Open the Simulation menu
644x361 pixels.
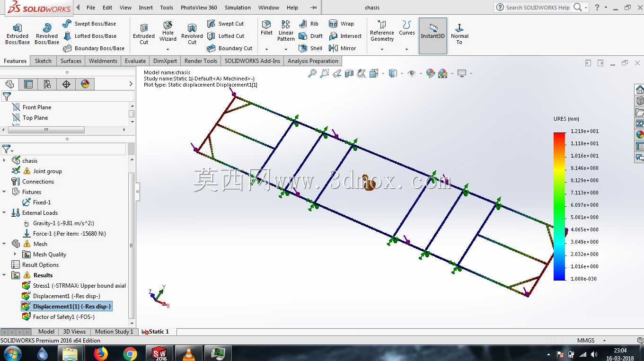click(x=238, y=8)
